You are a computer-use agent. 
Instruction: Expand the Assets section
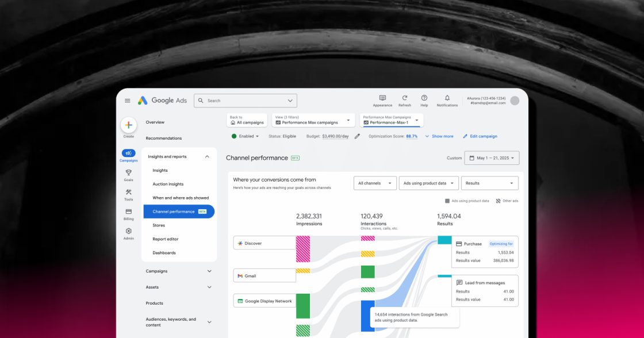(x=209, y=287)
